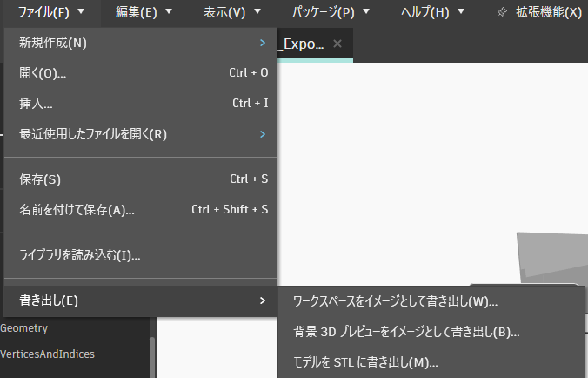Click dropdown arrow next to パッケージ(P)
Viewport: 588px width, 378px height.
tap(366, 11)
